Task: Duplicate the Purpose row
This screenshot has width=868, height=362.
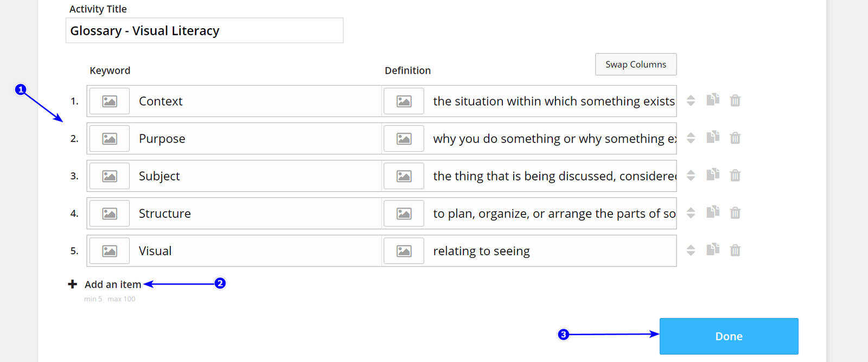Action: 713,137
